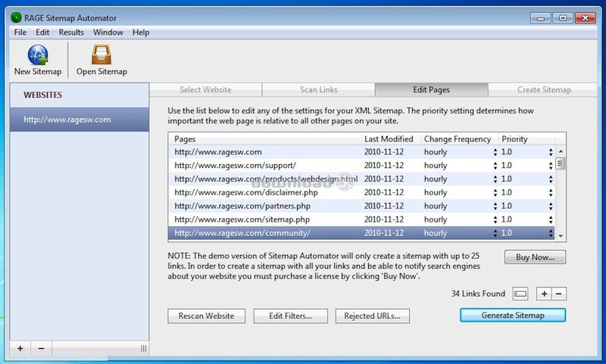Select the disclaimer.php page row
The height and width of the screenshot is (364, 606).
point(362,193)
